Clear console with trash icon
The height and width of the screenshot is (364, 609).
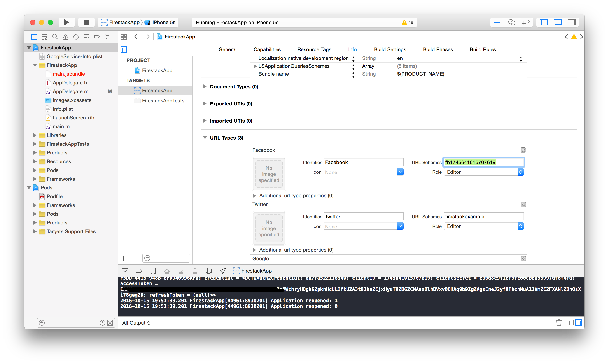point(559,323)
